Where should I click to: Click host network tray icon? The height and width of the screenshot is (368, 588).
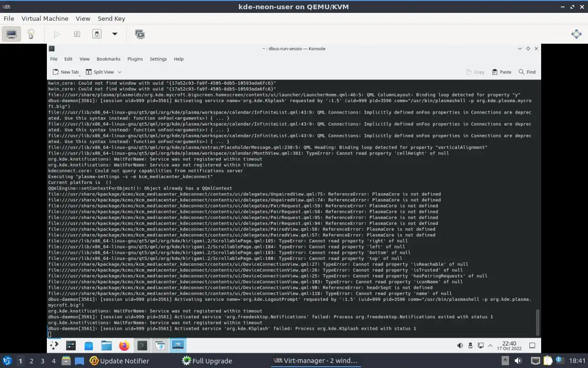[x=535, y=361]
